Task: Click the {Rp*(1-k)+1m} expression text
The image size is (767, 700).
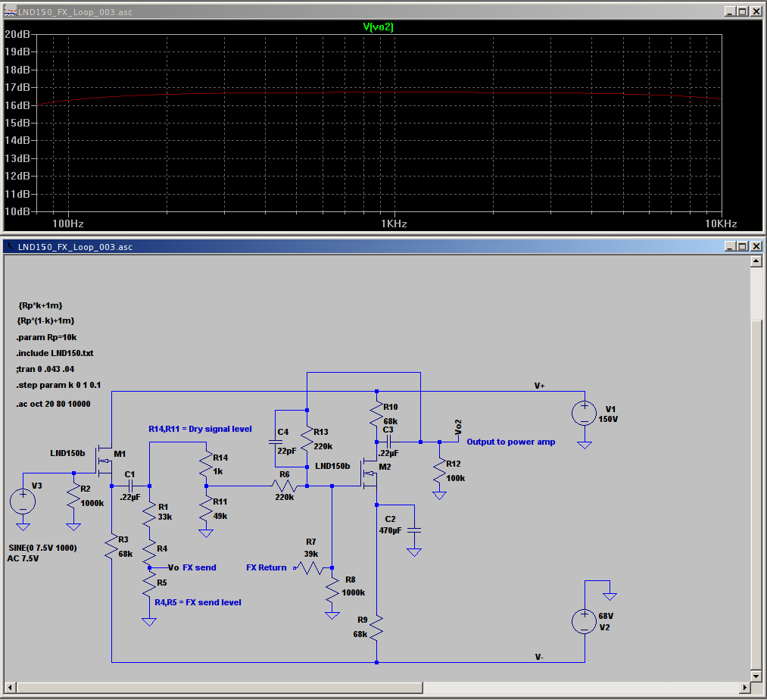Action: pyautogui.click(x=46, y=321)
